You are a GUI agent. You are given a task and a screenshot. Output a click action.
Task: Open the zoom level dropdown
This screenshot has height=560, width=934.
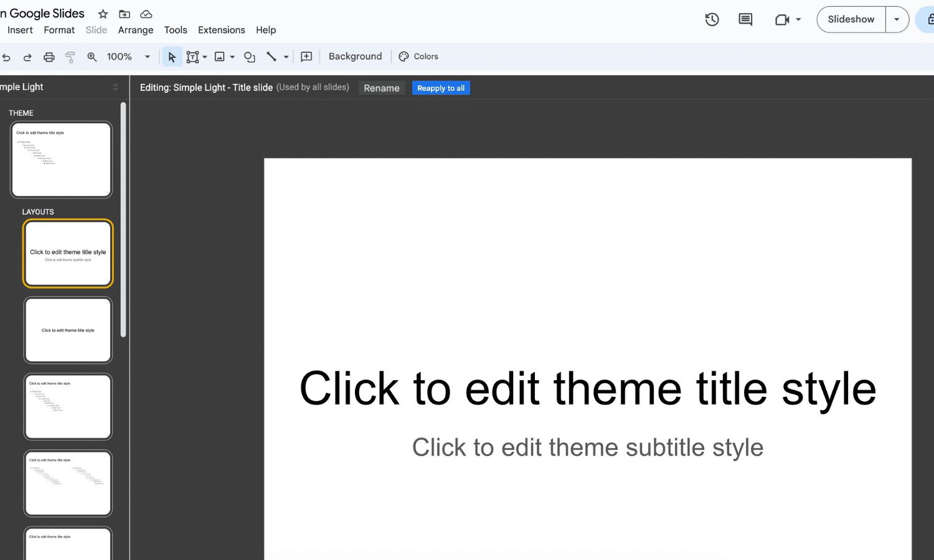coord(148,56)
